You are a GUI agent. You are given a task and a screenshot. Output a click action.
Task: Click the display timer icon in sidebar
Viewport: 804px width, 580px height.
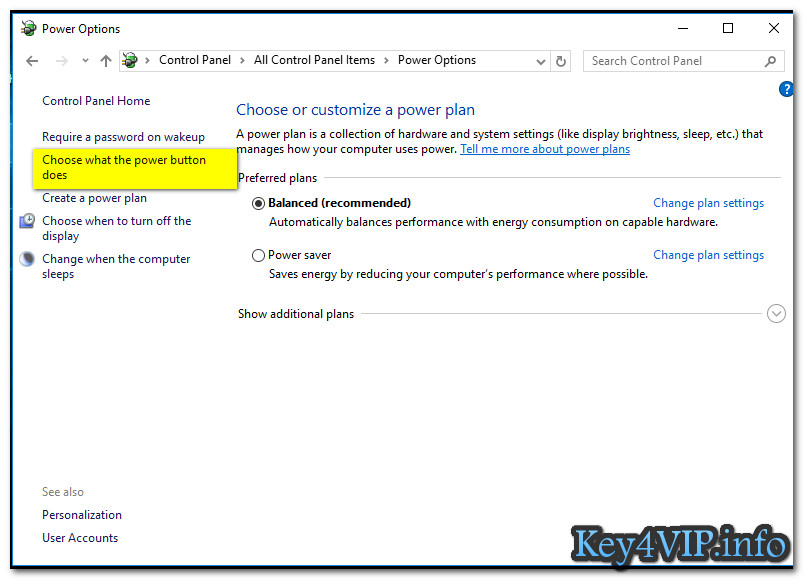[x=27, y=221]
